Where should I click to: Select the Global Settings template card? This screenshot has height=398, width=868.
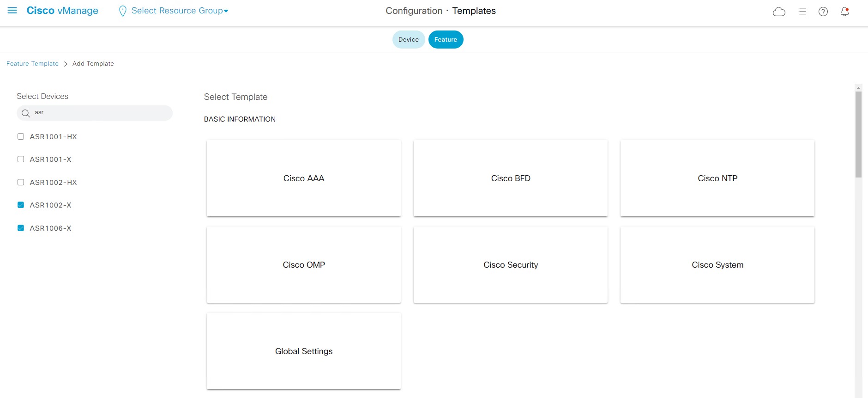click(304, 351)
